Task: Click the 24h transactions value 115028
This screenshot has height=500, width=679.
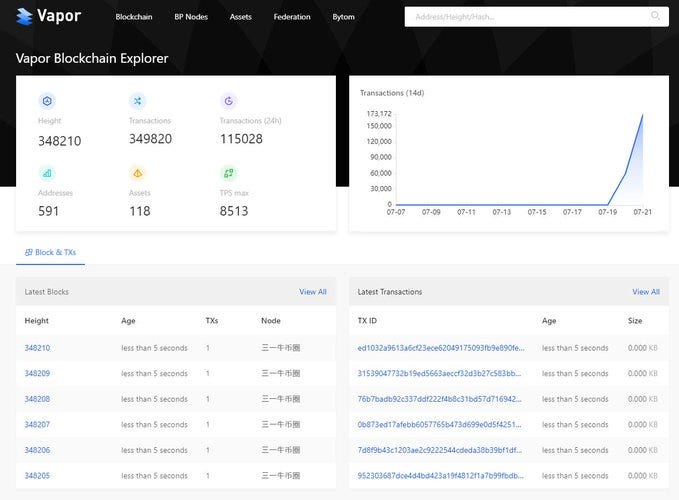Action: (241, 139)
